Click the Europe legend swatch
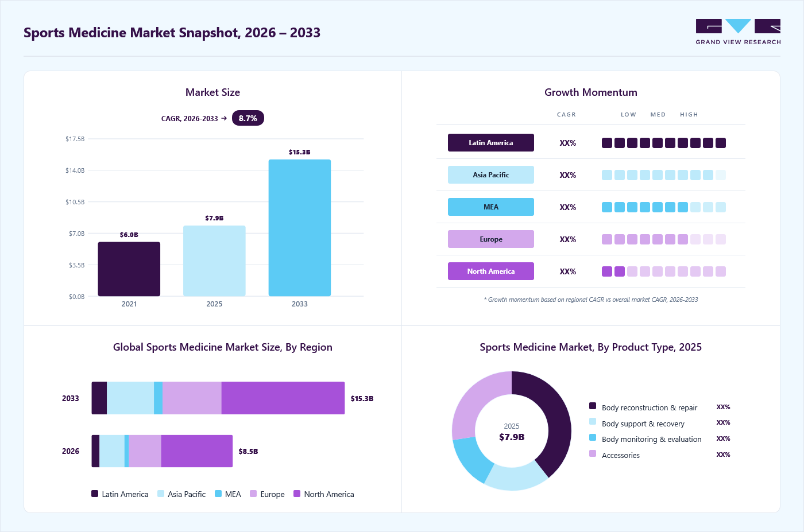Viewport: 804px width, 532px height. click(253, 494)
